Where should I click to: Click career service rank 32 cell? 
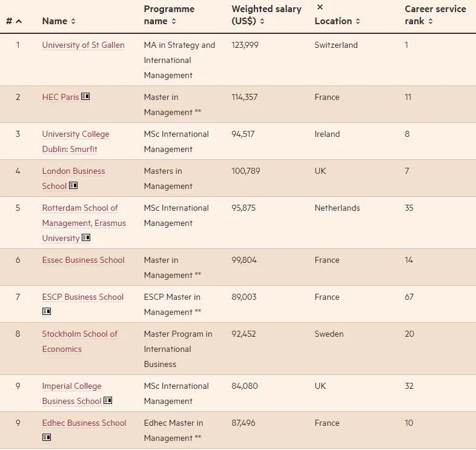409,386
